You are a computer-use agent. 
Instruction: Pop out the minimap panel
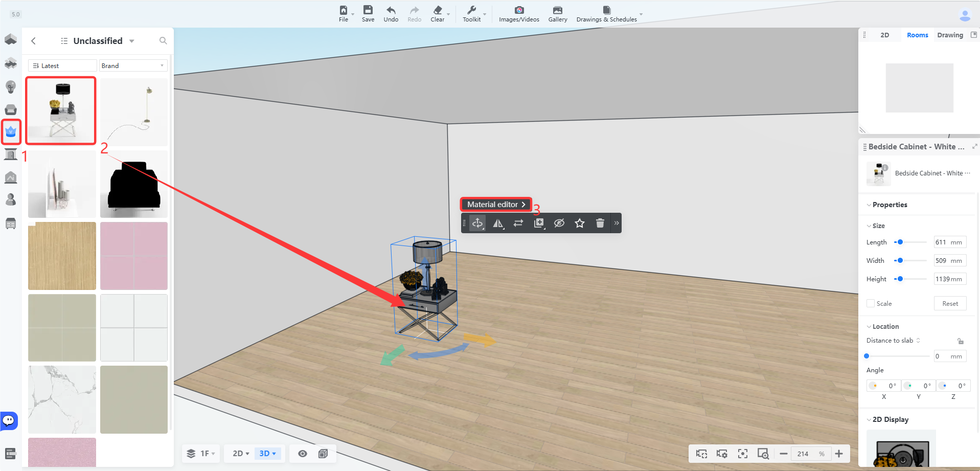tap(974, 35)
